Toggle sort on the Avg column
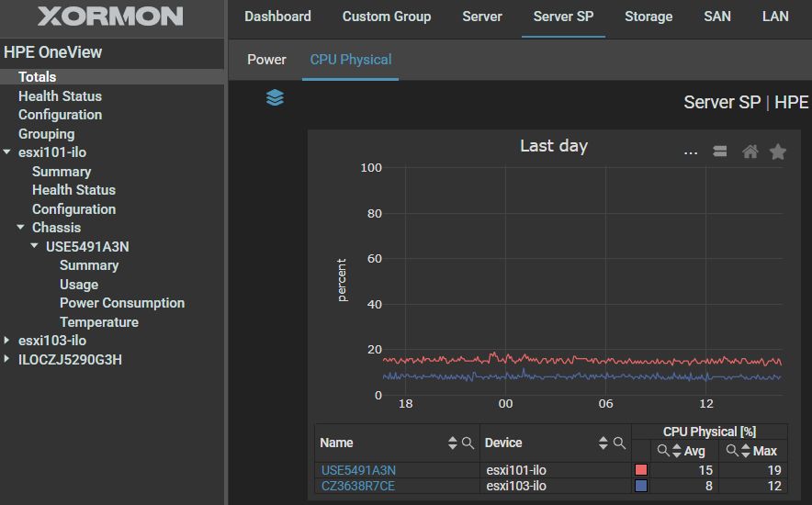This screenshot has width=812, height=505. click(x=677, y=451)
